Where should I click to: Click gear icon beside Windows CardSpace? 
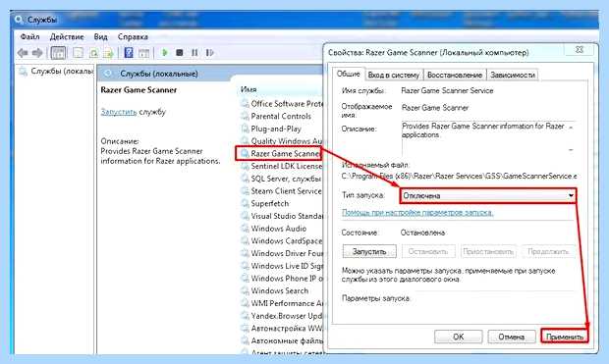coord(245,240)
